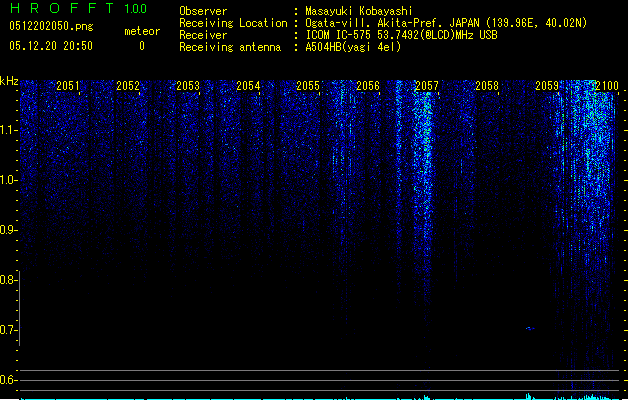This screenshot has width=629, height=400.
Task: Click the 2054 time marker
Action: 248,85
